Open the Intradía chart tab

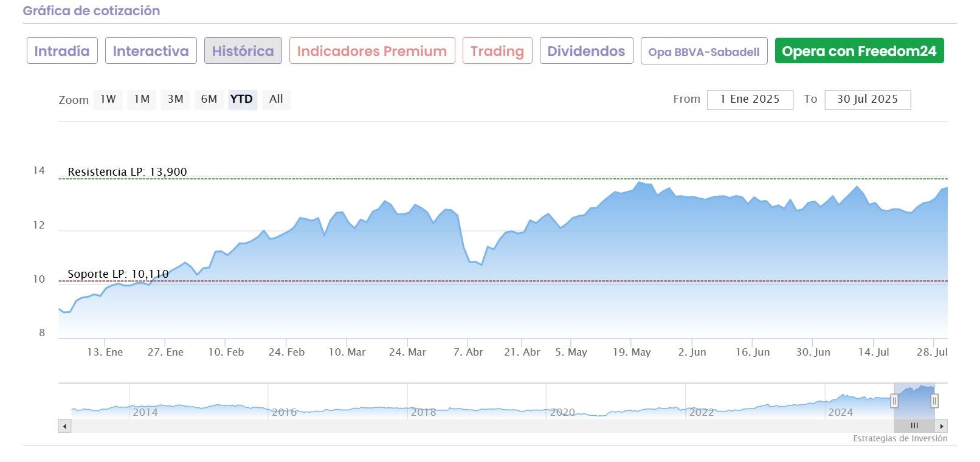[61, 51]
